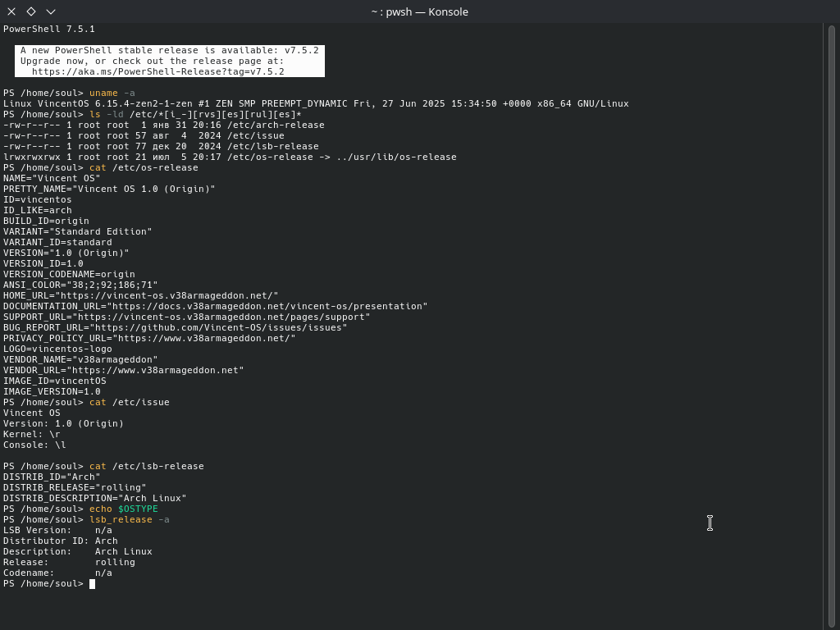Click the 'Console: \l' line
This screenshot has height=630, width=840.
pos(34,445)
